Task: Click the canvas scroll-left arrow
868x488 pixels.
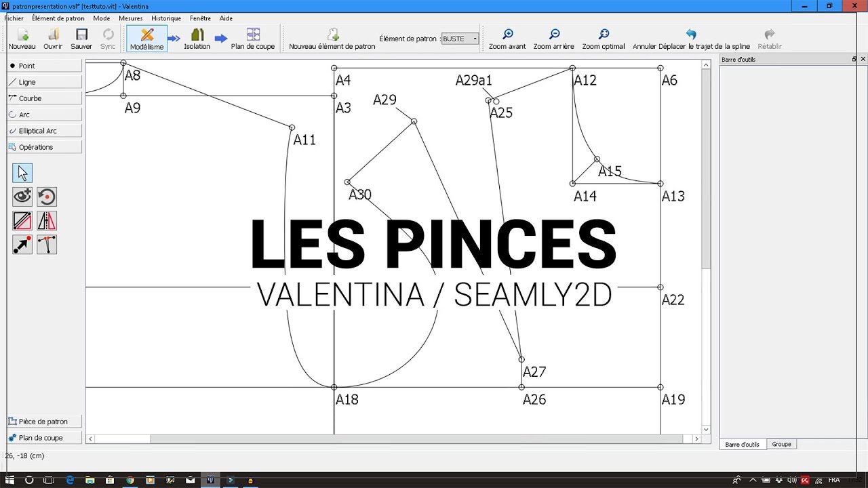Action: [90, 439]
